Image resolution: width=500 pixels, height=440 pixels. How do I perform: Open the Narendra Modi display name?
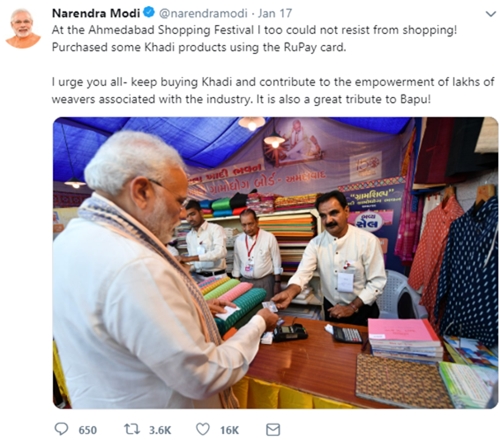pyautogui.click(x=96, y=13)
